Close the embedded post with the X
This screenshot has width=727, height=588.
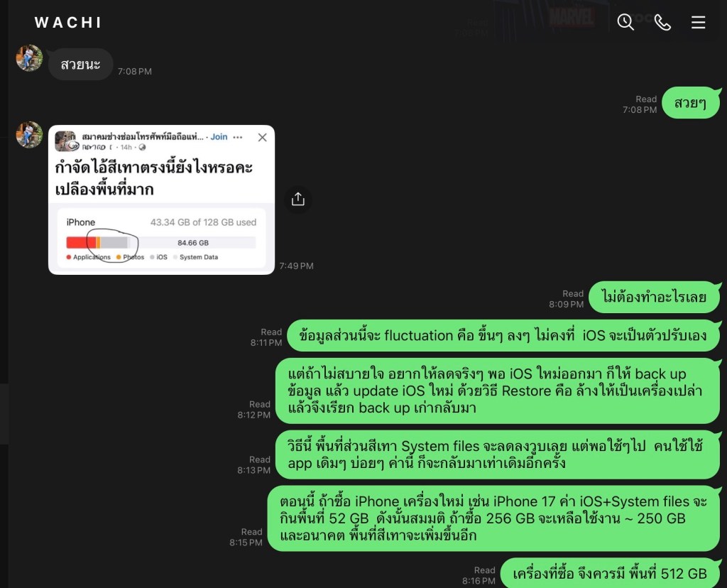263,137
